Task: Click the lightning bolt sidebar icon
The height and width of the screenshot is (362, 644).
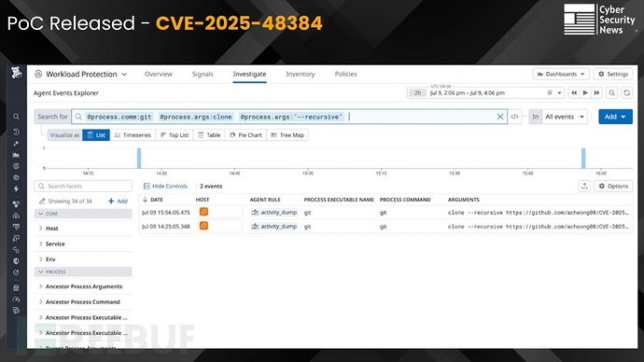Action: pyautogui.click(x=16, y=188)
